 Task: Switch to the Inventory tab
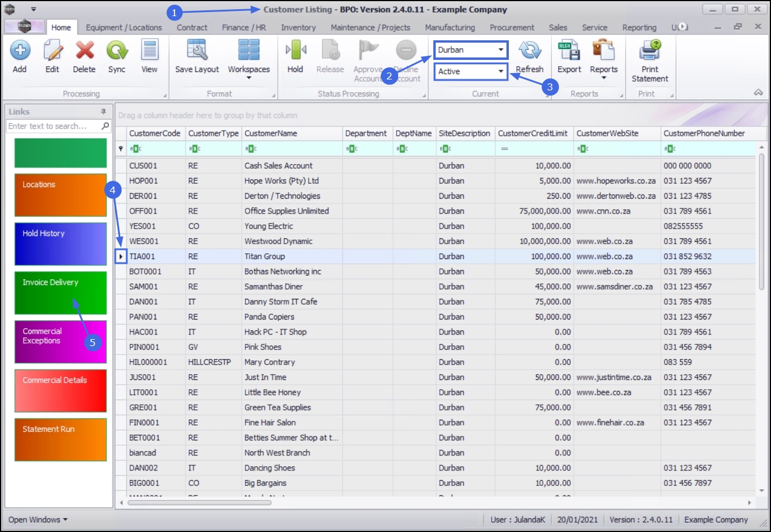click(298, 28)
